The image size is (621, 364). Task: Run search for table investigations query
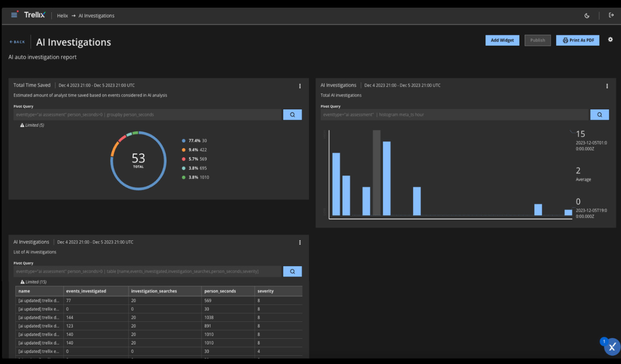(x=292, y=271)
